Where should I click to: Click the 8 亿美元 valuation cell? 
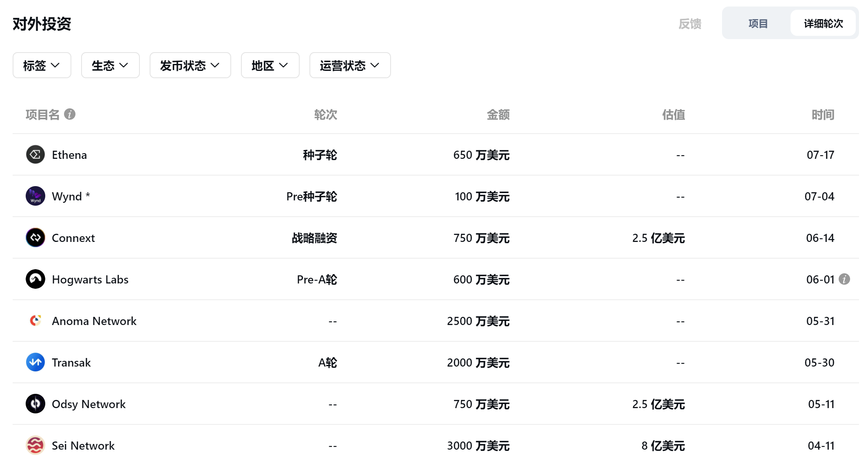pyautogui.click(x=663, y=446)
